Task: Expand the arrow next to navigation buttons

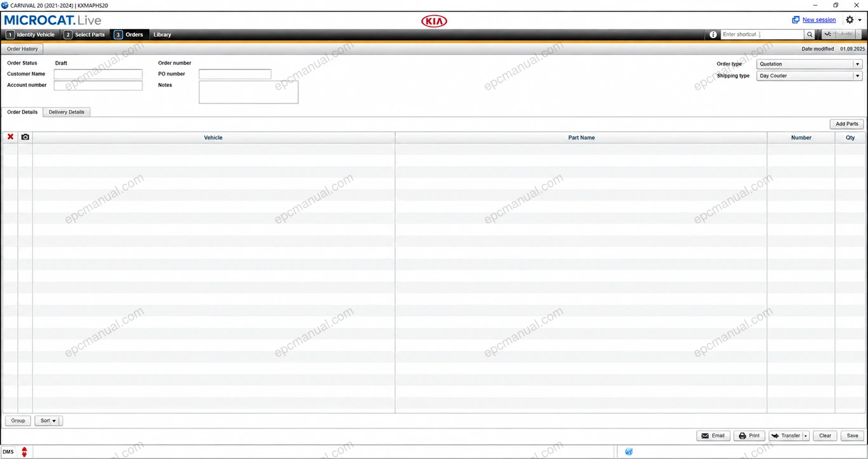Action: (859, 34)
